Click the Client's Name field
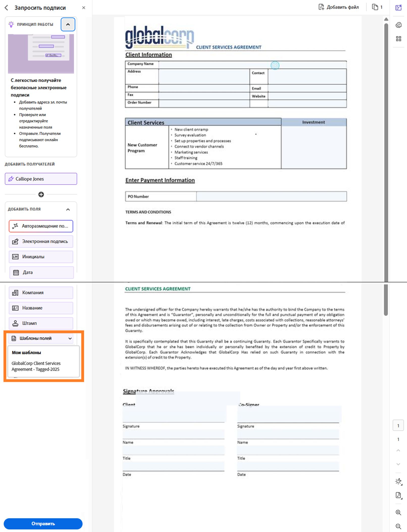The height and width of the screenshot is (532, 407). 174,434
